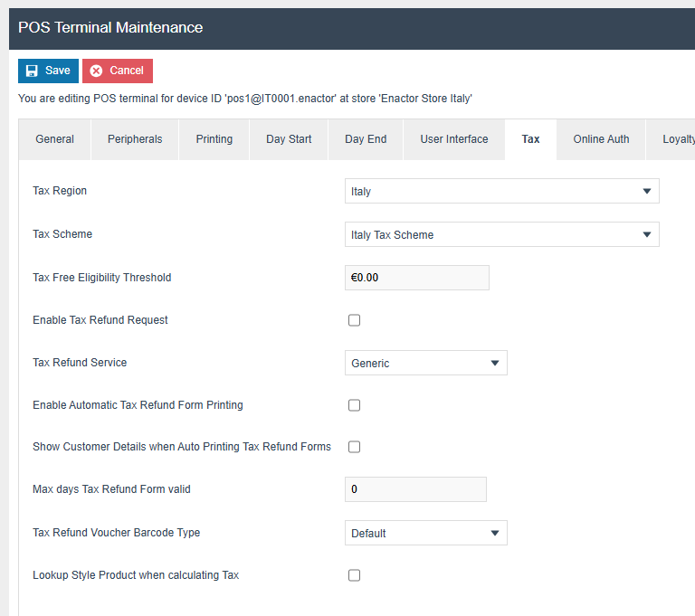Tick Enable Automatic Tax Refund Form Printing
This screenshot has height=616, width=695.
[355, 405]
